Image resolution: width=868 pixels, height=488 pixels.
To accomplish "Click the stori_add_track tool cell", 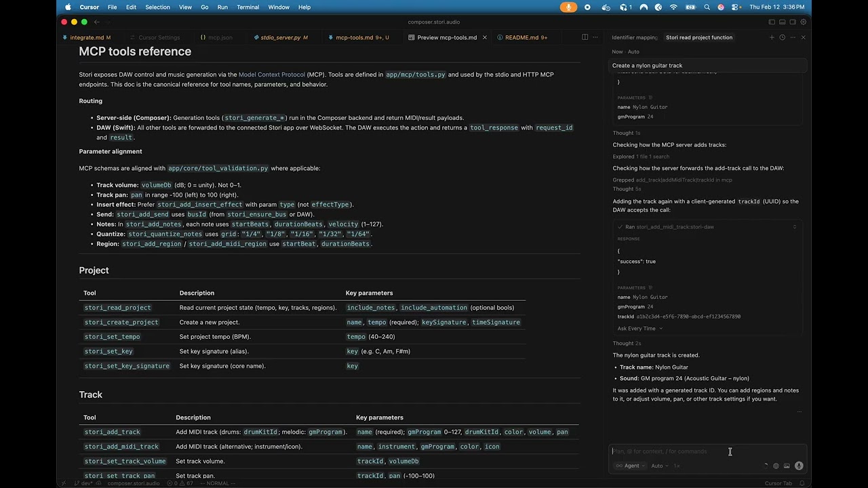I will (112, 432).
